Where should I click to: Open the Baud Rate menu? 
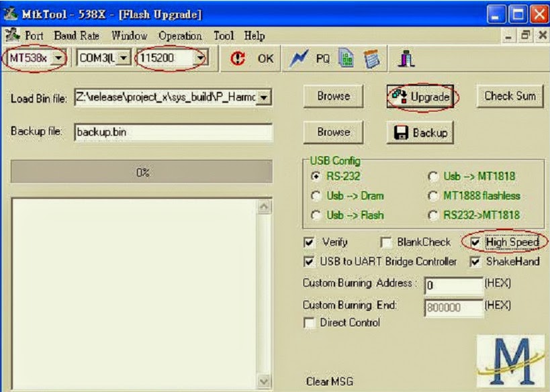click(77, 36)
